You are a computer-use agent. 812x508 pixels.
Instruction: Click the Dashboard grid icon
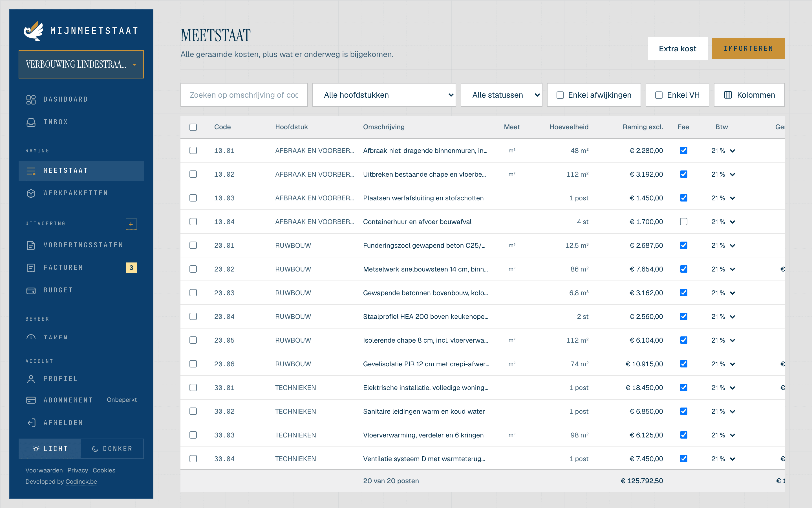(x=31, y=100)
